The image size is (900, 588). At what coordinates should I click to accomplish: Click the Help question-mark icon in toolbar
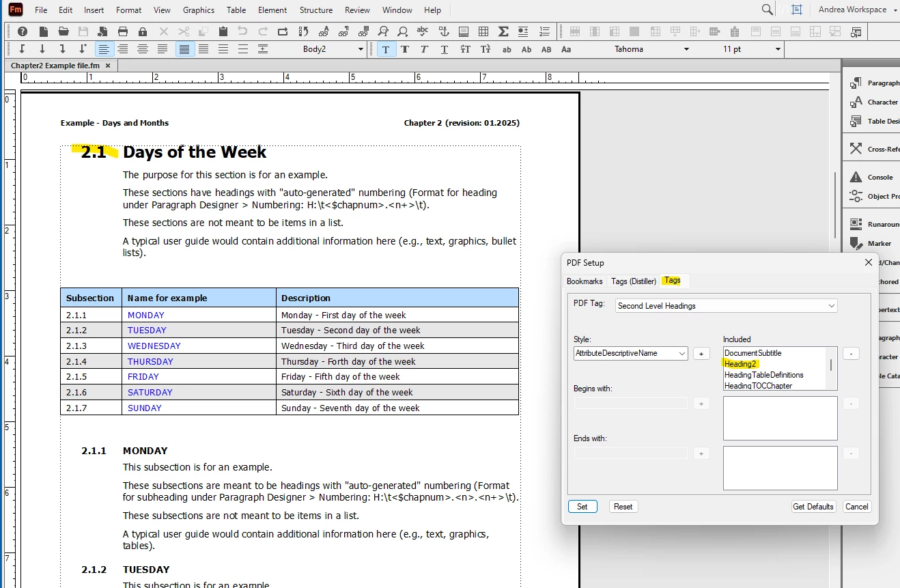23,31
